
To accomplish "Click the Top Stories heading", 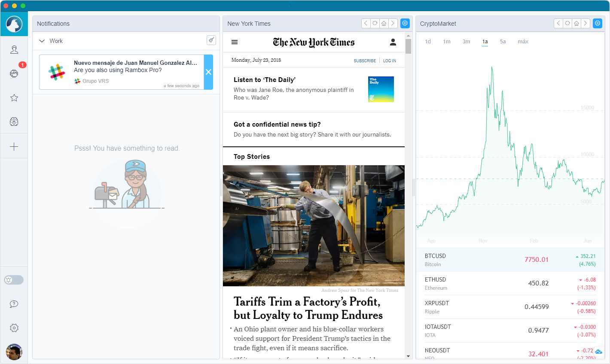I will pos(252,157).
